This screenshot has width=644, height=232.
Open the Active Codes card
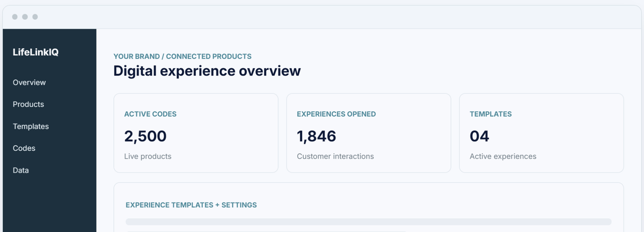coord(196,133)
